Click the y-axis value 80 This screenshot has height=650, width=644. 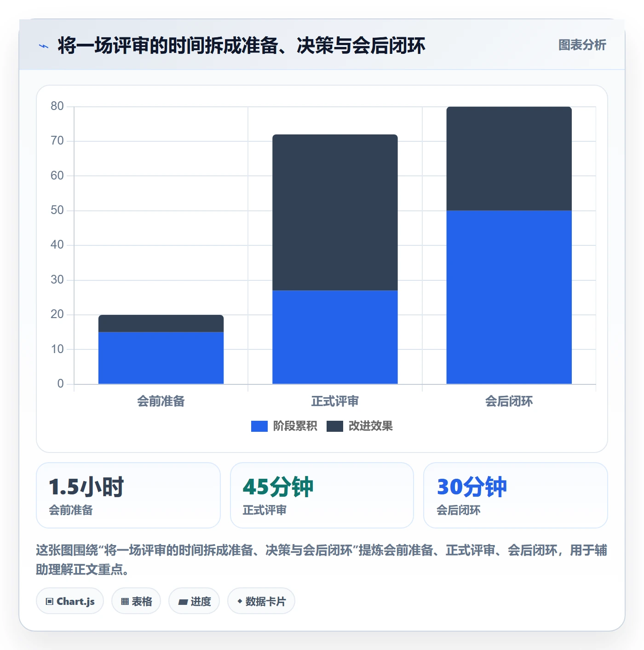(57, 106)
